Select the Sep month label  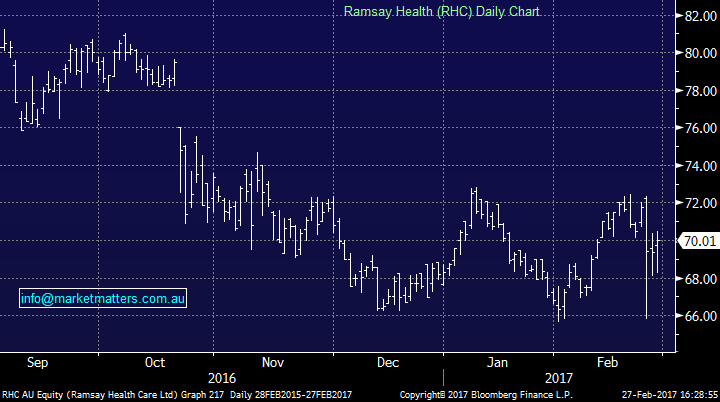37,362
